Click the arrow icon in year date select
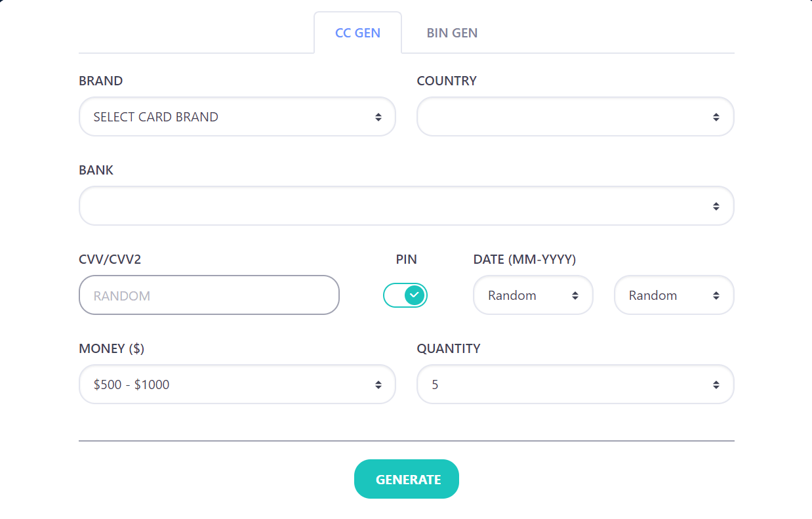 pos(716,295)
